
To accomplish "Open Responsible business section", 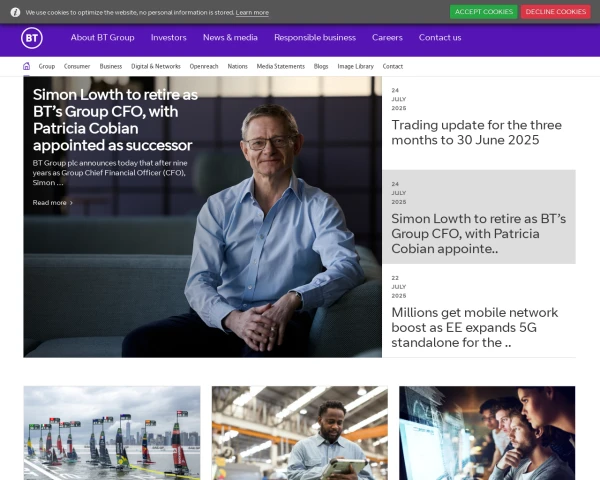I will pos(314,38).
